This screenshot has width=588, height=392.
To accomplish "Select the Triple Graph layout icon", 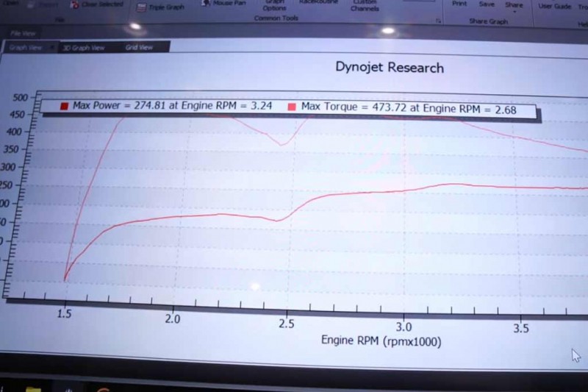I will click(x=141, y=7).
